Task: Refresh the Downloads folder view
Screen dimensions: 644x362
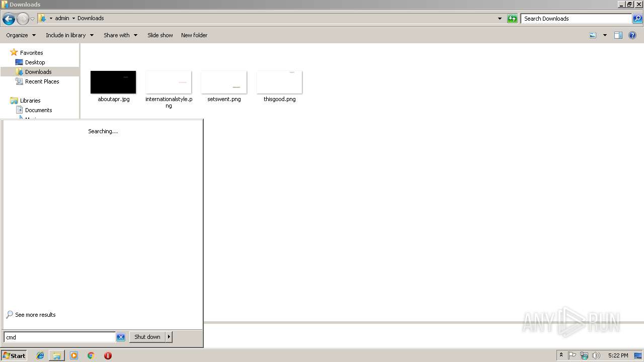Action: coord(512,19)
